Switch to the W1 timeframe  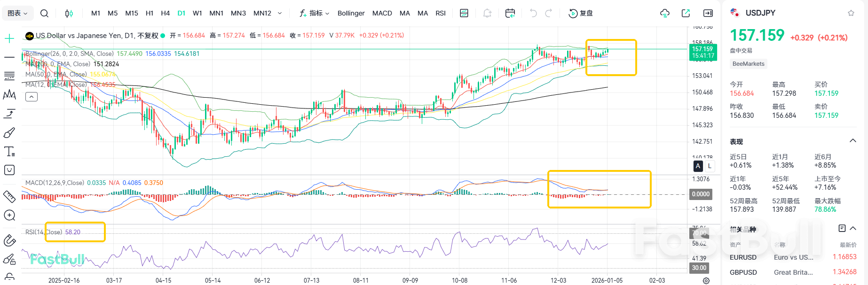pos(197,13)
